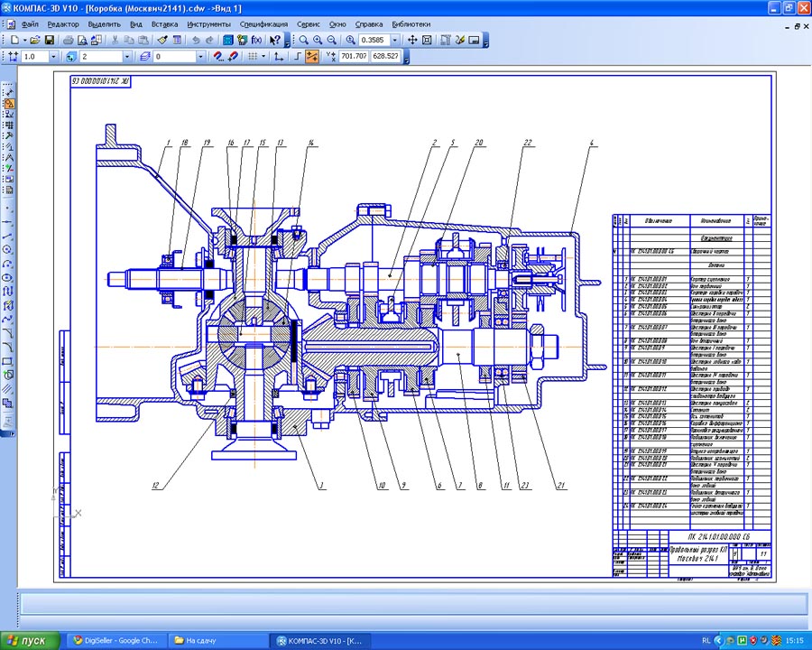This screenshot has height=650, width=812.
Task: Expand the layer number 0 dropdown
Action: (200, 57)
